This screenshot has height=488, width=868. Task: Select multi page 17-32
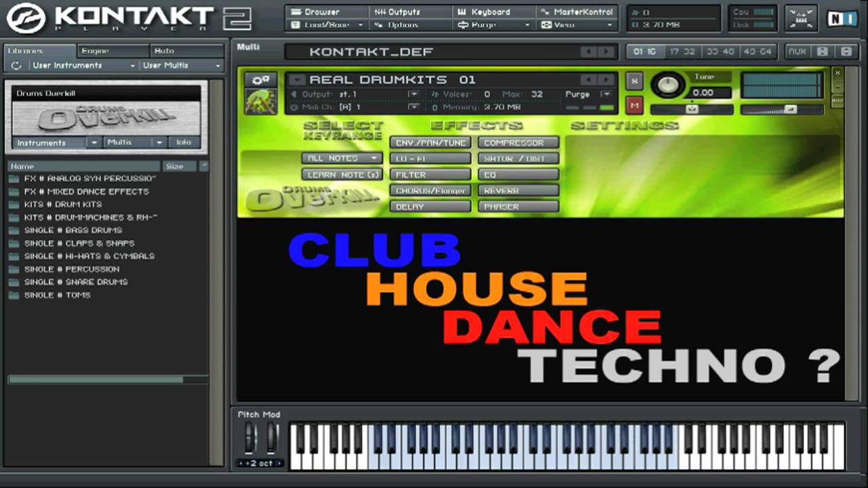[682, 52]
